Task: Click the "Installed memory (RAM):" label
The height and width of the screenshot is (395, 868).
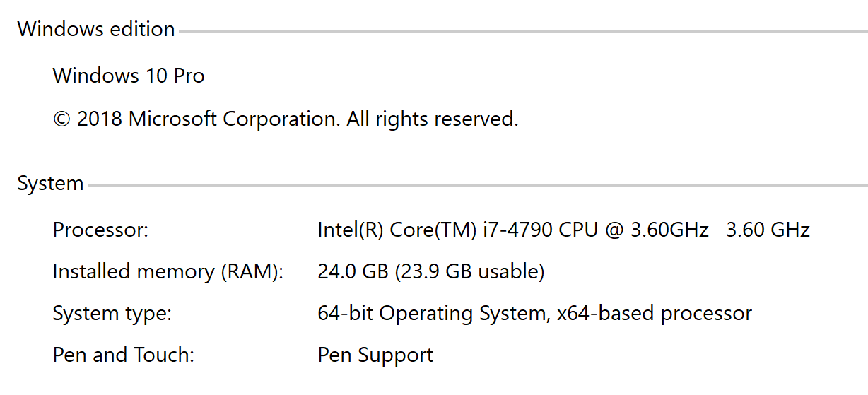Action: point(168,272)
